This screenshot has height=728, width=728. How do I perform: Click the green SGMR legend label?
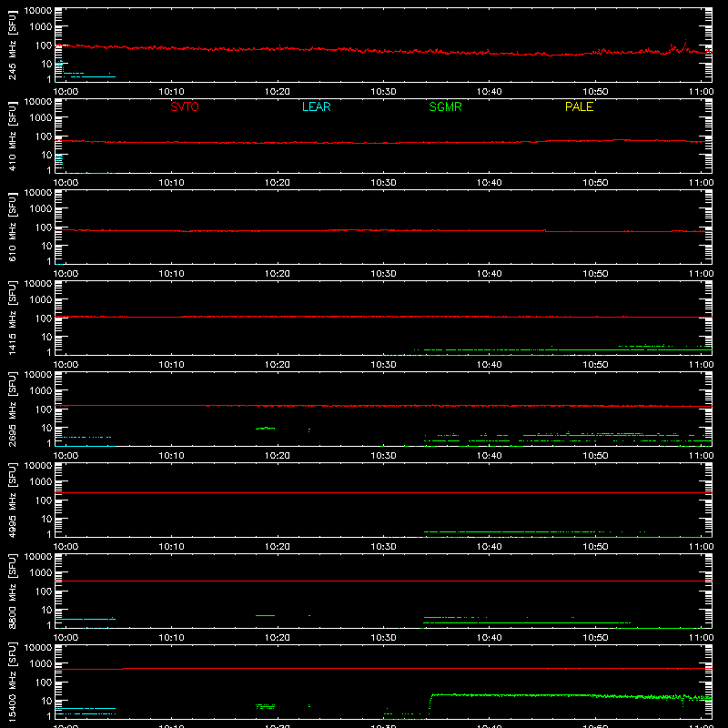coord(445,106)
